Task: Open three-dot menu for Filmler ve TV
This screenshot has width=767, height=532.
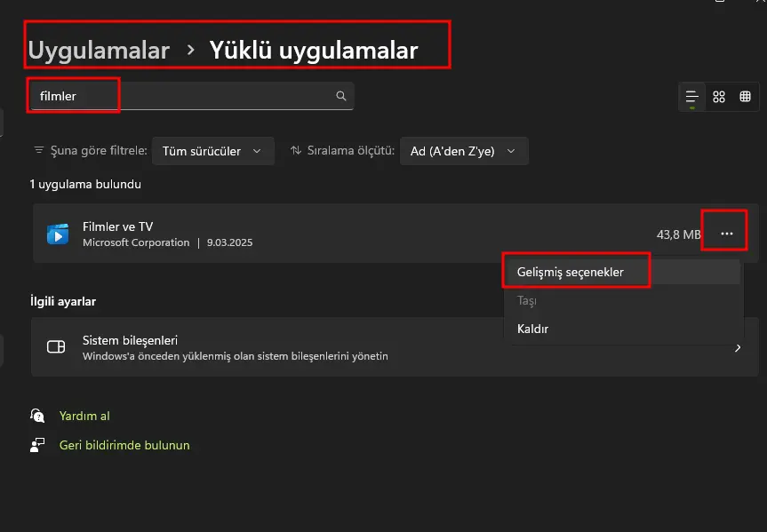Action: [726, 234]
